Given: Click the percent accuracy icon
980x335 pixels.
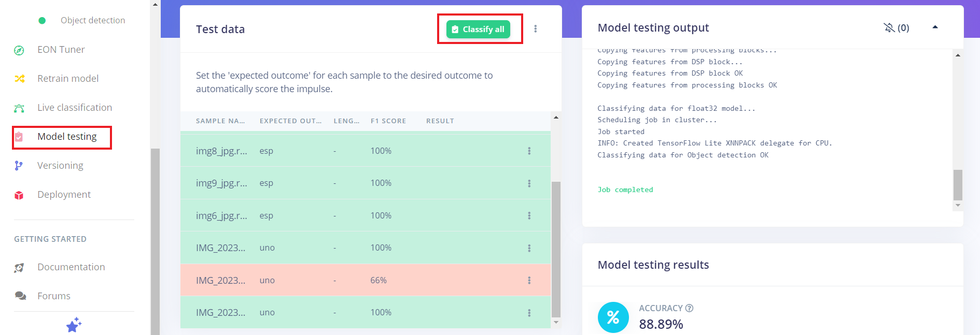Looking at the screenshot, I should click(613, 317).
